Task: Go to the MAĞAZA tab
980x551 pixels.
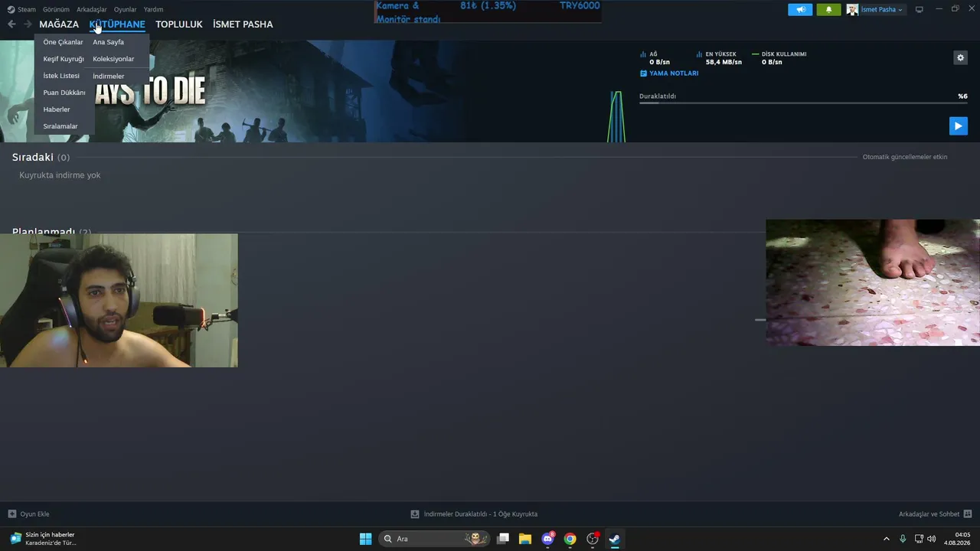Action: [x=59, y=24]
